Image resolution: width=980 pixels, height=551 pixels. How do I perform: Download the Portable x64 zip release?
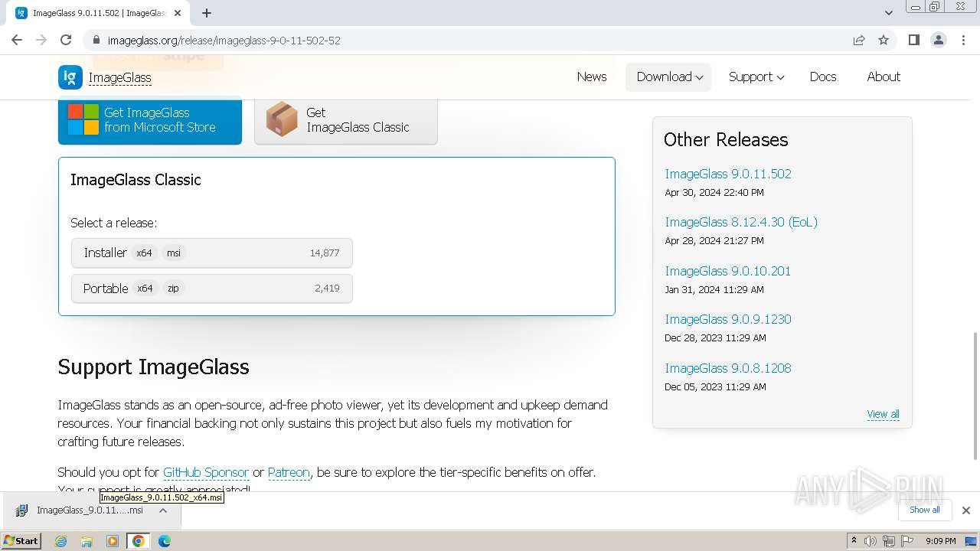point(212,289)
